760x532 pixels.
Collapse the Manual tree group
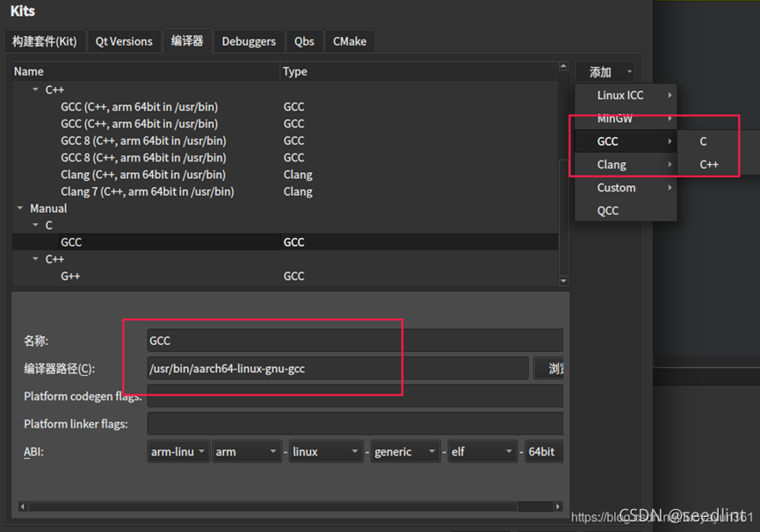pyautogui.click(x=20, y=208)
